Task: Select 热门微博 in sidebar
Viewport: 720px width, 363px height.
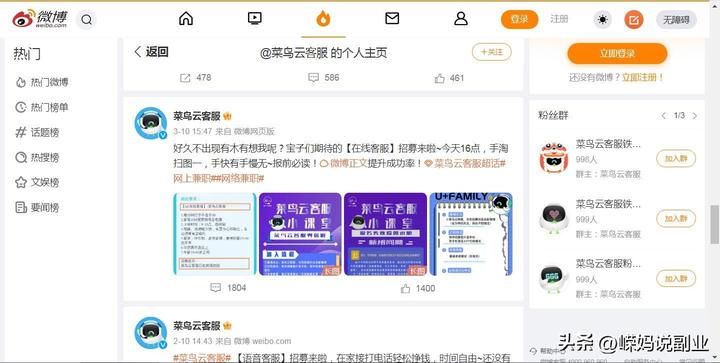Action: point(42,82)
